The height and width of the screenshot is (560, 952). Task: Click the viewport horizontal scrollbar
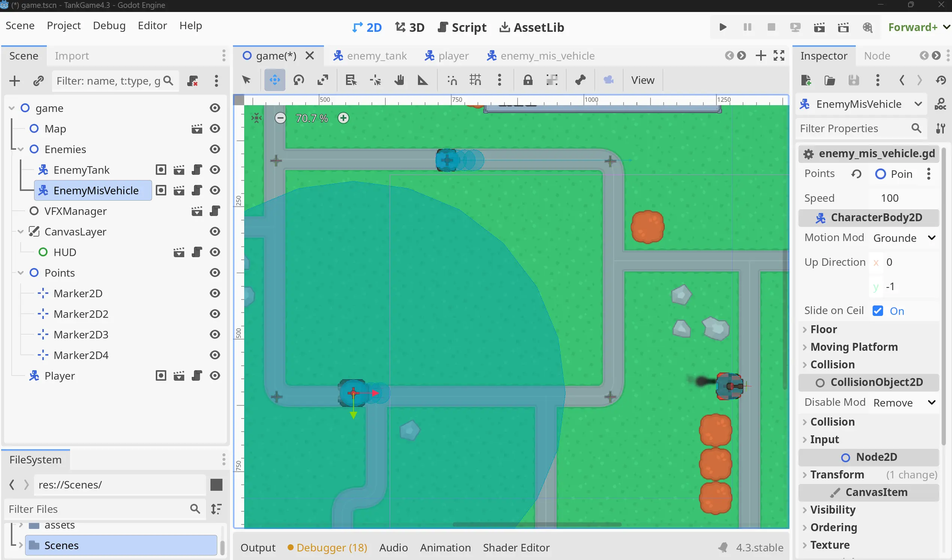(537, 524)
